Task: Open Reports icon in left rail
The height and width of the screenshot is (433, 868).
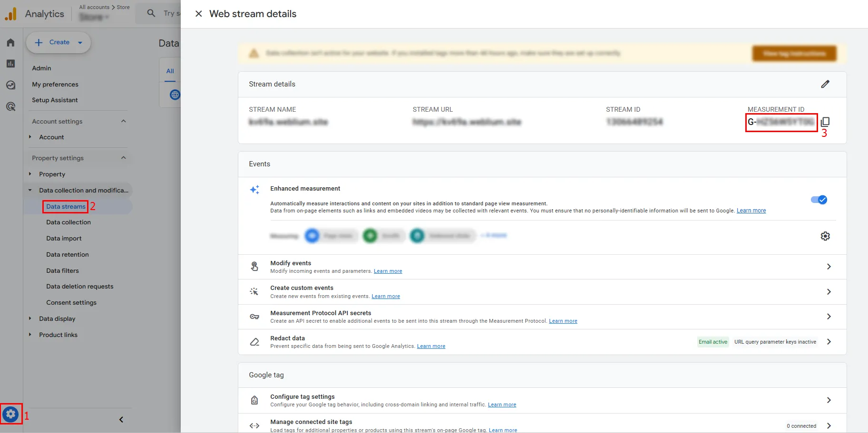Action: tap(10, 64)
